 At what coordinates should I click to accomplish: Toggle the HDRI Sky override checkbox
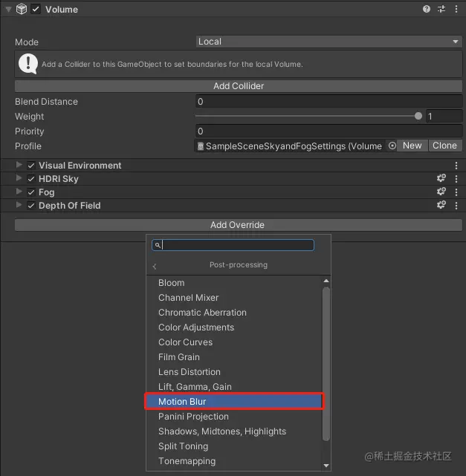point(31,179)
